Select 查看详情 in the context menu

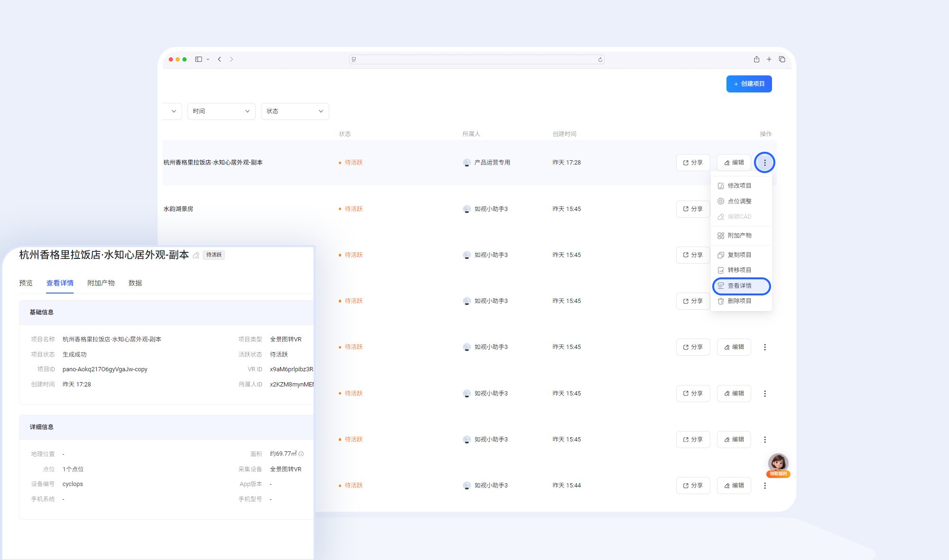point(740,286)
